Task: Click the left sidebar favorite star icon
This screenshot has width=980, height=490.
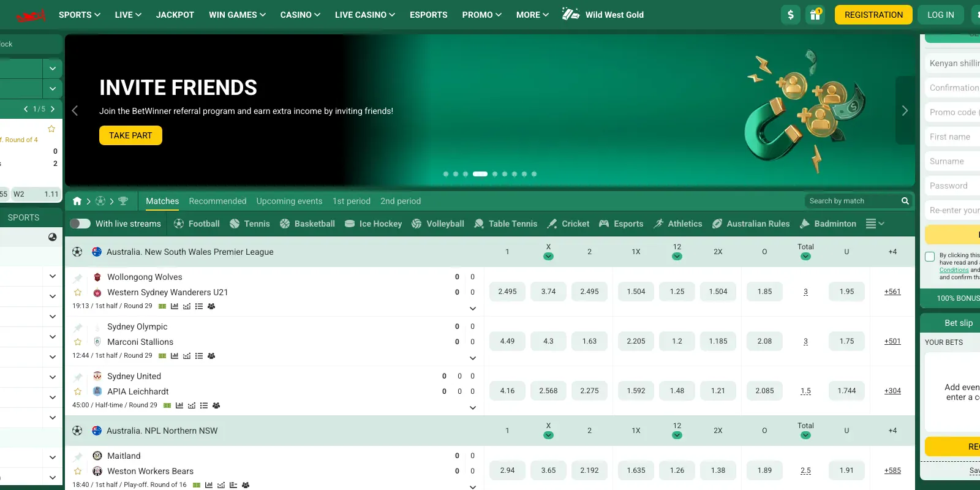Action: pos(51,129)
